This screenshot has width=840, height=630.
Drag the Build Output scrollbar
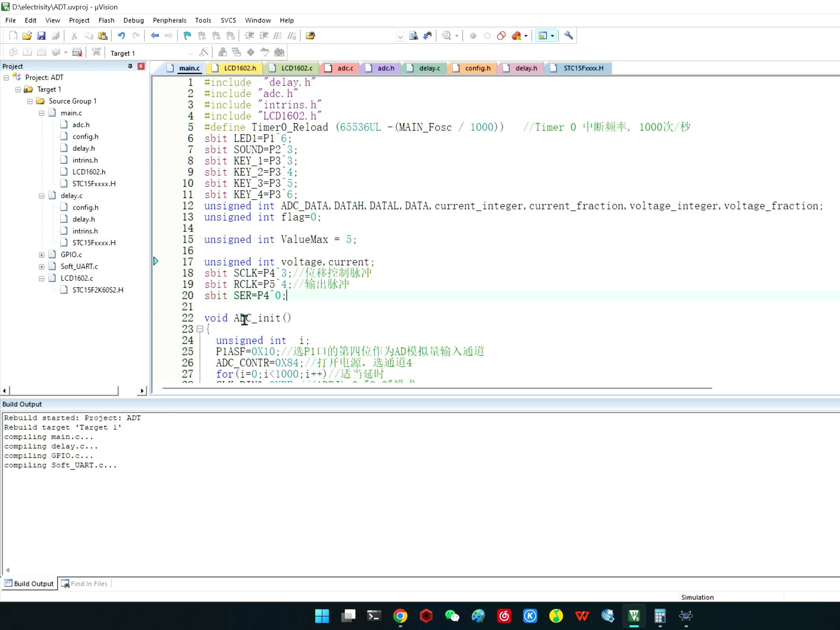[6, 571]
